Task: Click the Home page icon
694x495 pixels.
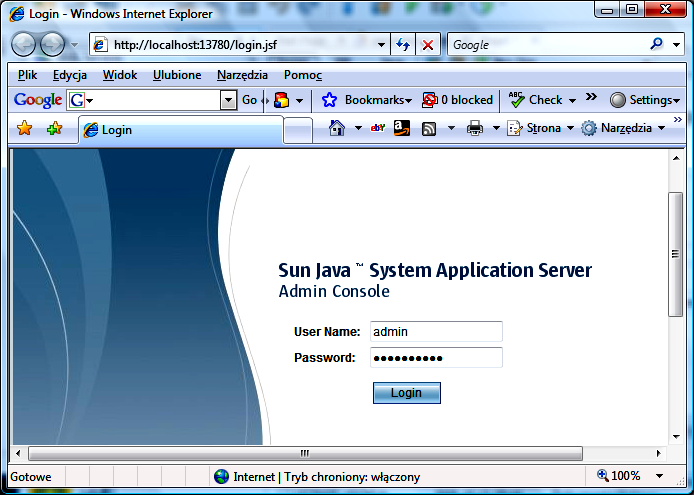Action: click(x=337, y=128)
